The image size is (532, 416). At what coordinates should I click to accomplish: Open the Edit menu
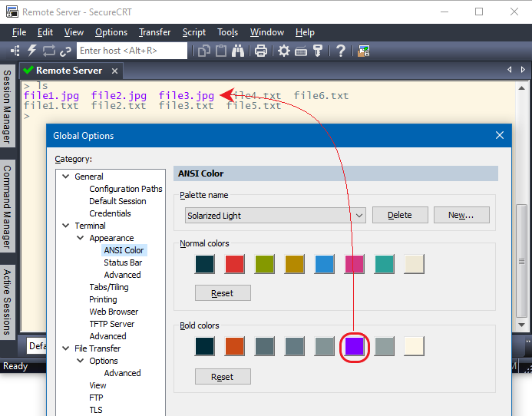click(45, 32)
